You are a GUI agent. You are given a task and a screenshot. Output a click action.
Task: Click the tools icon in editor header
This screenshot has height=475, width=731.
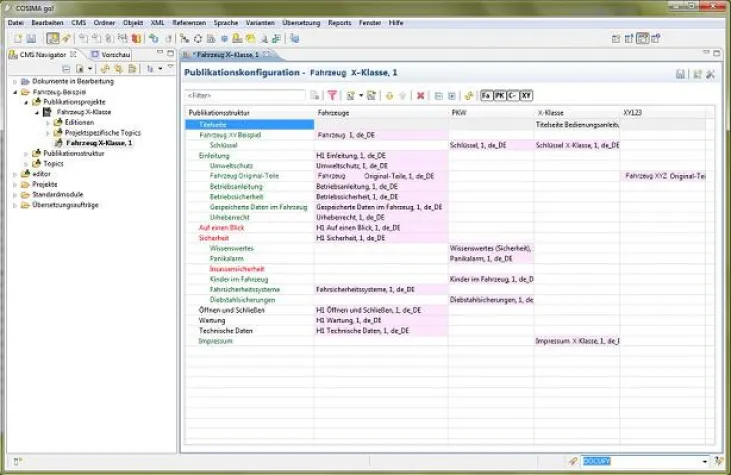[x=710, y=74]
